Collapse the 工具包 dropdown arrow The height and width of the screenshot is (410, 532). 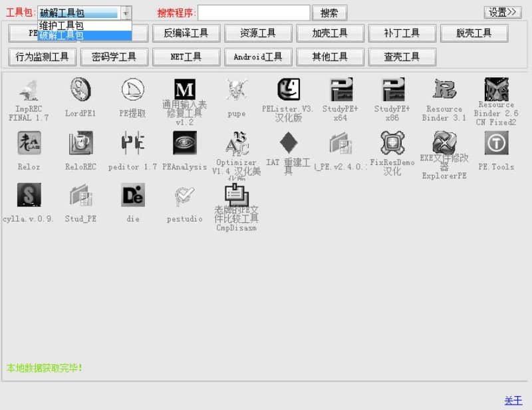coord(126,13)
